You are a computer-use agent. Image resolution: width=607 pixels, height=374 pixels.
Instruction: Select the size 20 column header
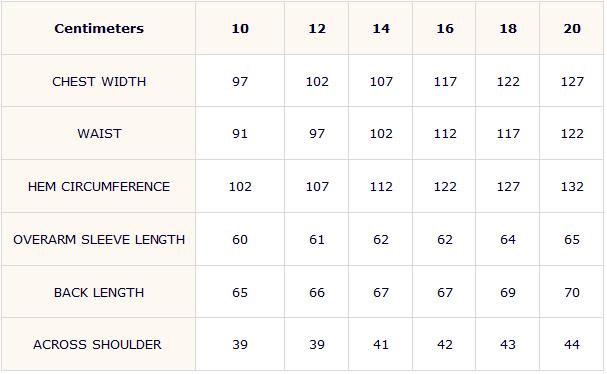[x=572, y=28]
